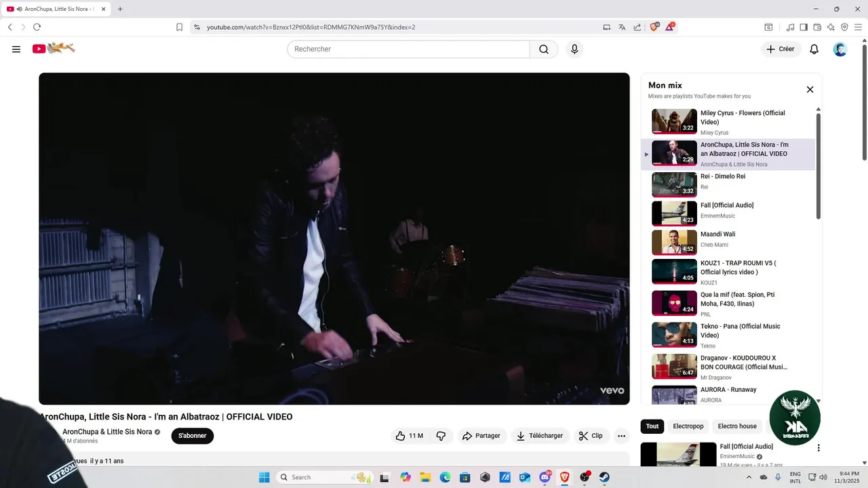Bookmark this page icon
The height and width of the screenshot is (488, 868).
click(x=179, y=27)
